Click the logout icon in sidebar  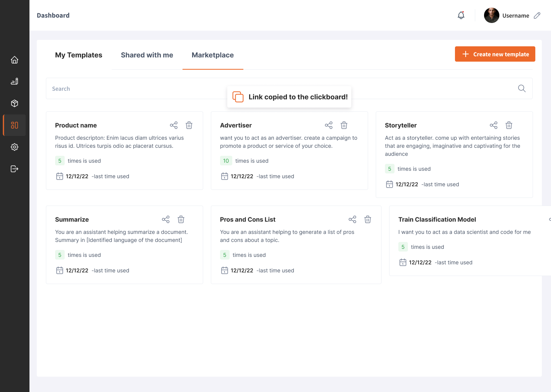(x=15, y=169)
